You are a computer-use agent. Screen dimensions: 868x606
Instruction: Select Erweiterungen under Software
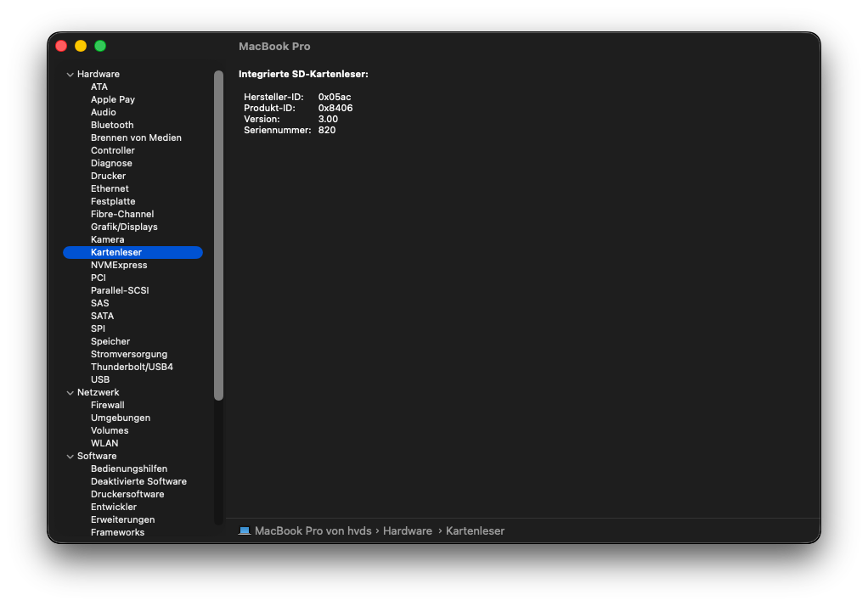(123, 519)
